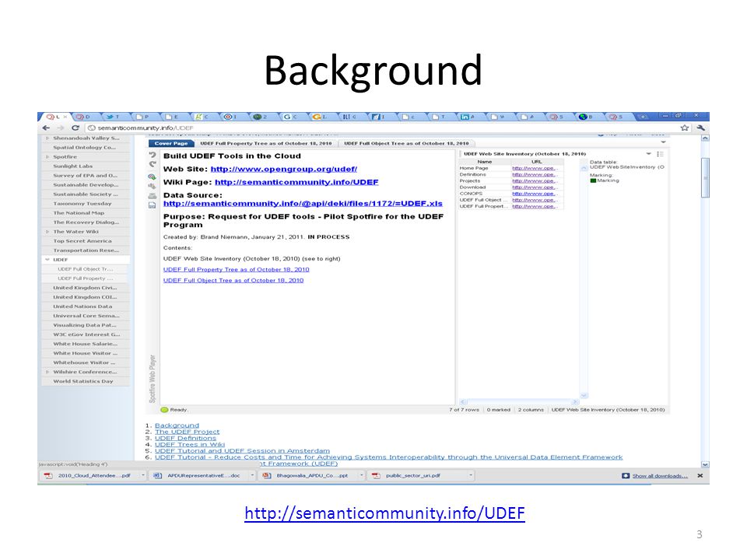Click the Name column header
Screen dimensions: 747x560
pyautogui.click(x=485, y=162)
